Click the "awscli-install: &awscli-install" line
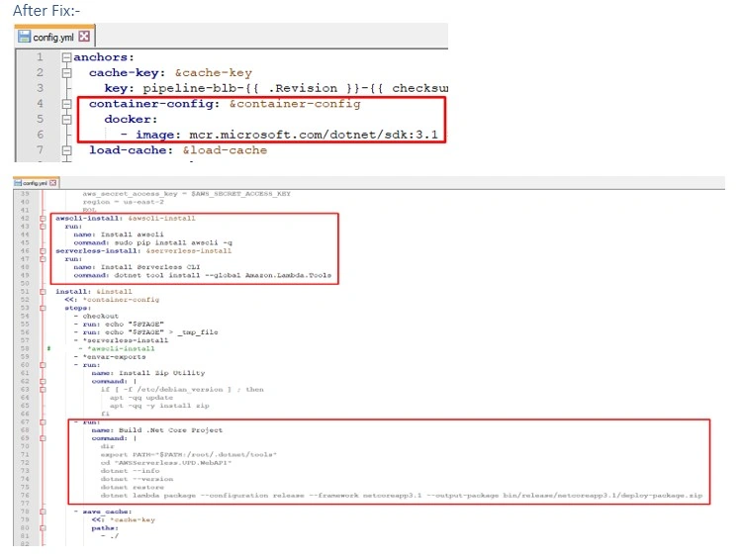The image size is (743, 560). pyautogui.click(x=126, y=219)
